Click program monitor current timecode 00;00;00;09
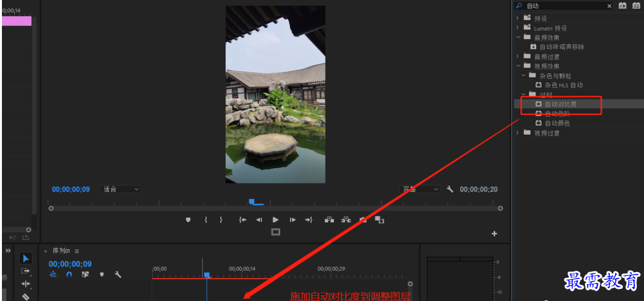Screen dimensions: 644x301 71,189
